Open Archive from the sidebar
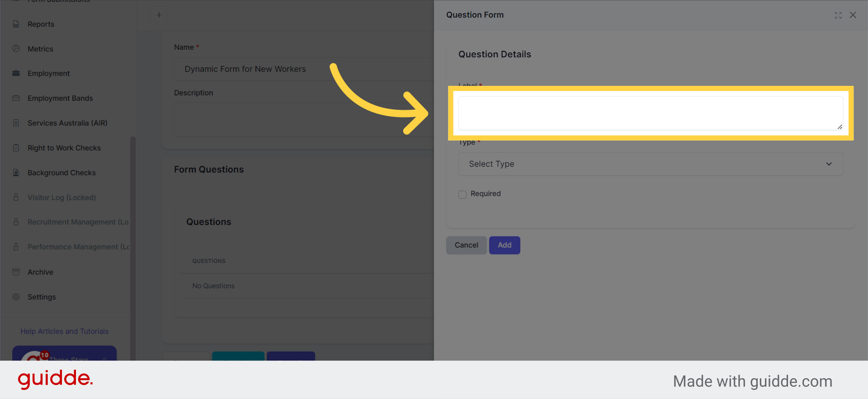The height and width of the screenshot is (399, 868). [x=40, y=272]
